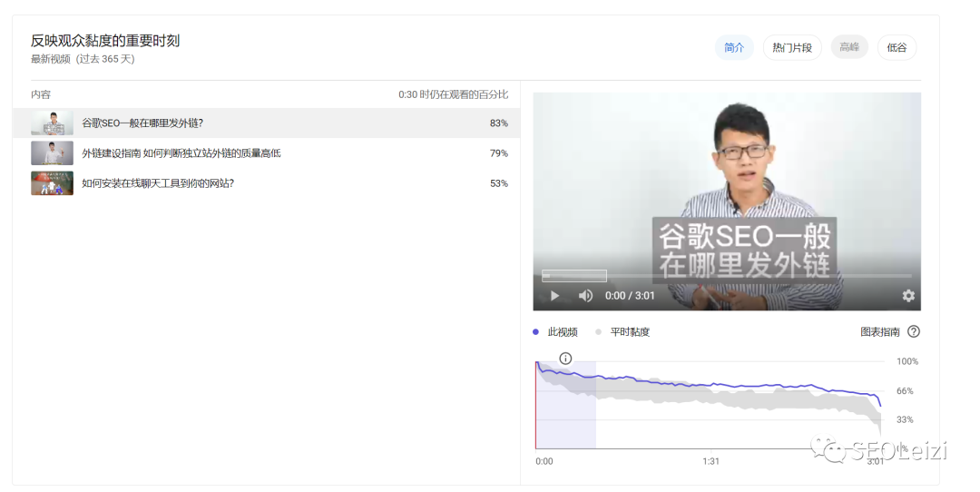The height and width of the screenshot is (492, 980).
Task: Click the 79% retention value
Action: click(x=499, y=153)
